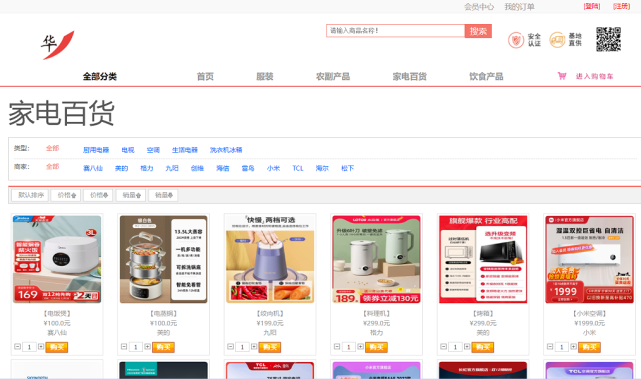
Task: Filter merchant by 格力 in 商家 row
Action: 147,168
